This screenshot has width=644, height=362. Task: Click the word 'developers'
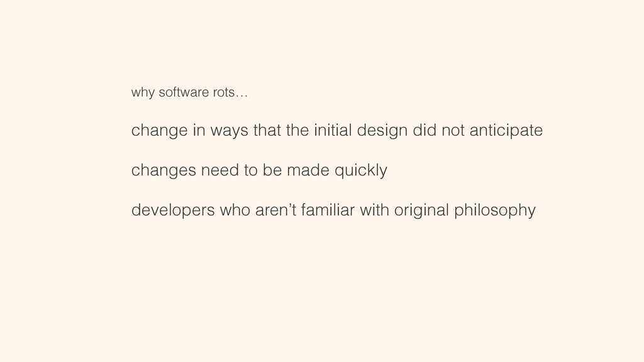173,210
